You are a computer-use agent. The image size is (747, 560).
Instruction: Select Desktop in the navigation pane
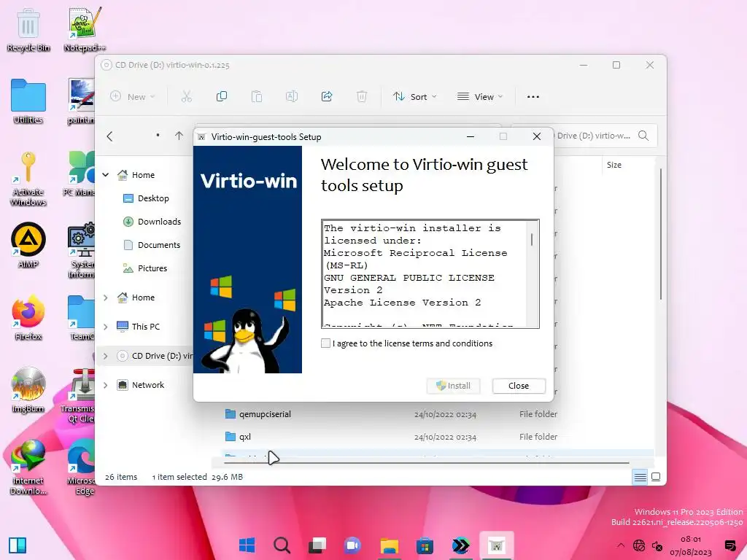click(x=146, y=198)
